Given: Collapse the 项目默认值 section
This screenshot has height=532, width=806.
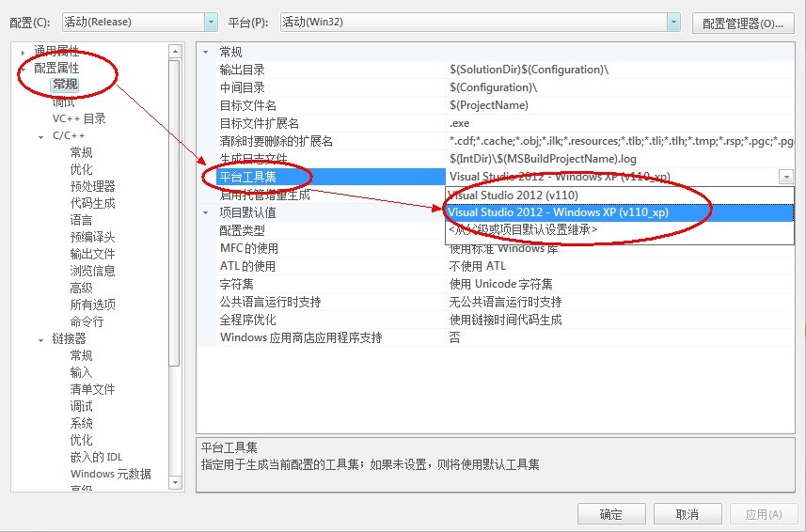Looking at the screenshot, I should point(206,212).
